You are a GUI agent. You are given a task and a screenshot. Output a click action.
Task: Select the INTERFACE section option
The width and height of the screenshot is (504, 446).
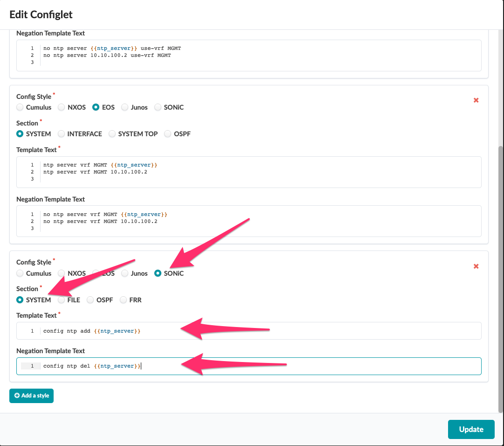(61, 134)
